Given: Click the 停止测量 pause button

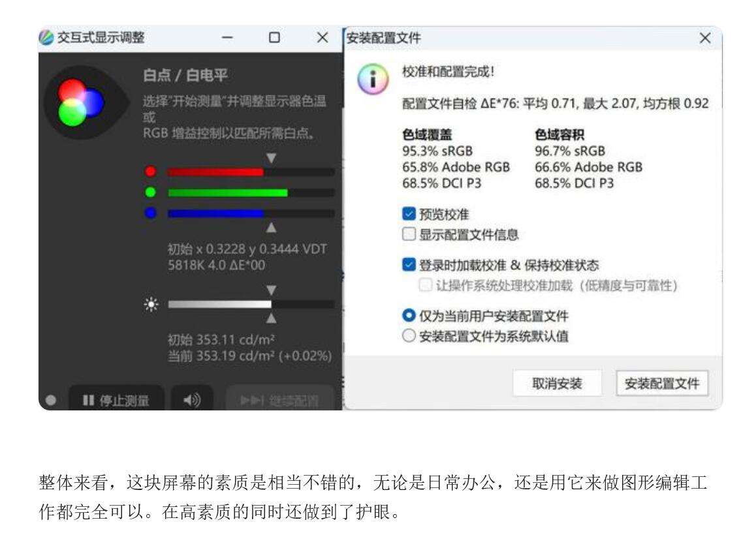Looking at the screenshot, I should coord(116,399).
